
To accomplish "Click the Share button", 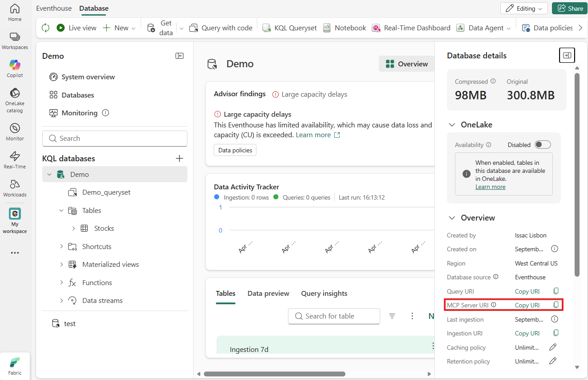I will [569, 8].
